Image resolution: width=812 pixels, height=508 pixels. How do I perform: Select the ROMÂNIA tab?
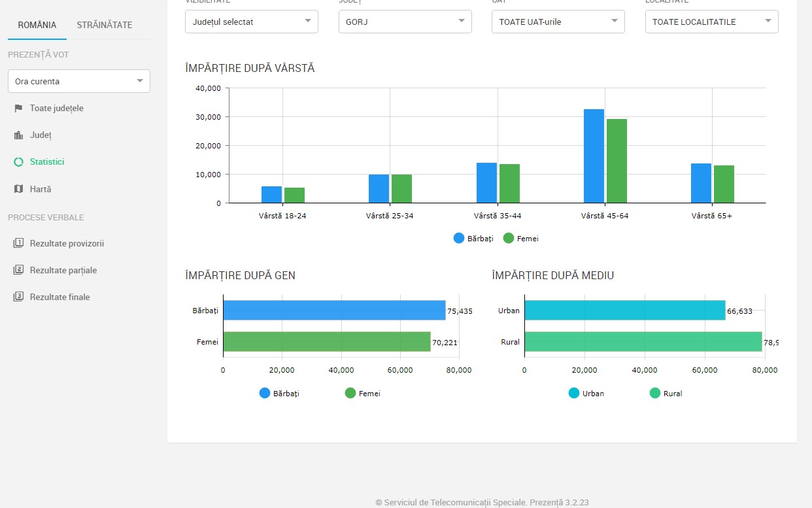[37, 25]
